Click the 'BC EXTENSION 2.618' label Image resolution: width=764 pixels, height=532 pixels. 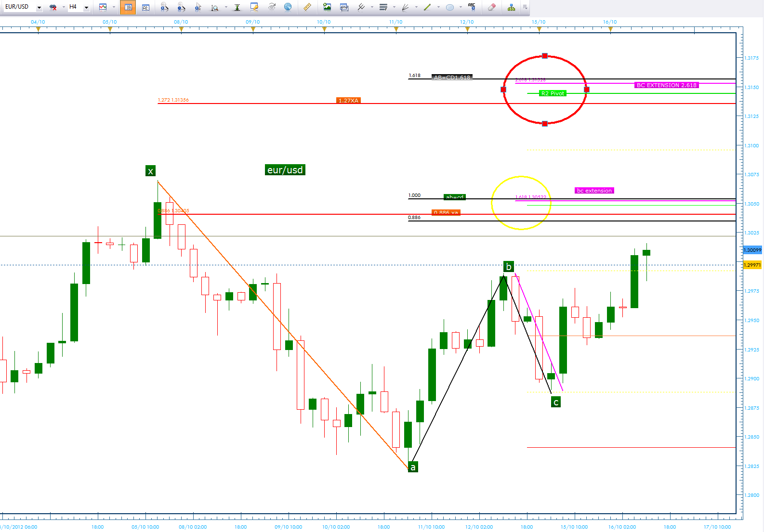667,85
